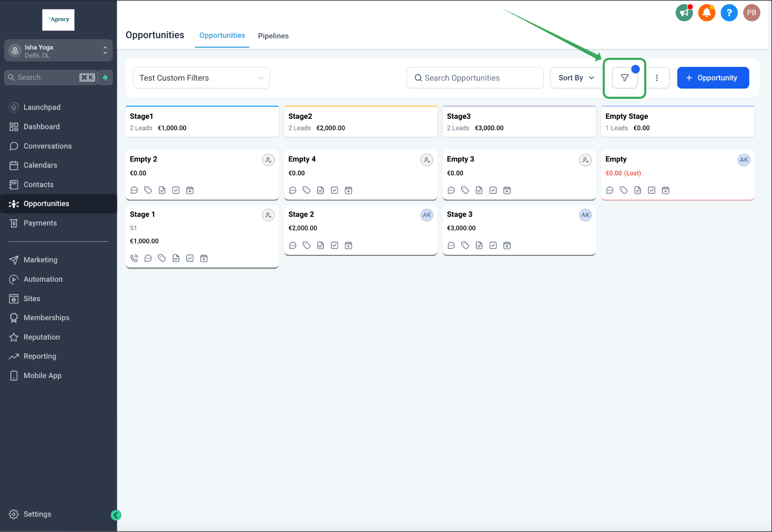Image resolution: width=772 pixels, height=532 pixels.
Task: Collapse the sidebar with green arrow toggle
Action: pos(116,515)
